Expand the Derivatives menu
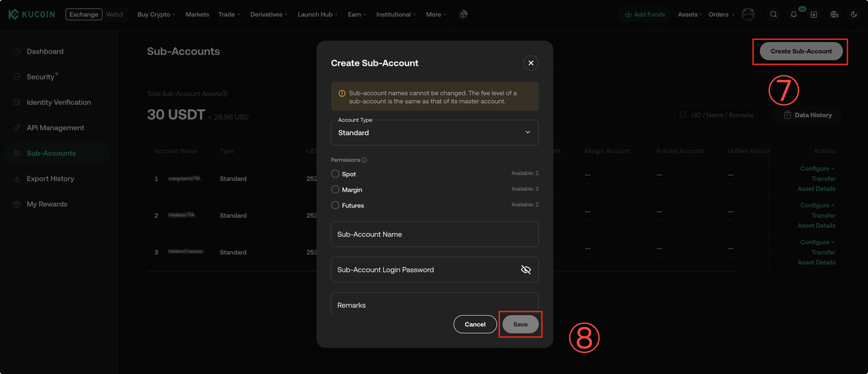This screenshot has width=868, height=374. click(x=268, y=14)
